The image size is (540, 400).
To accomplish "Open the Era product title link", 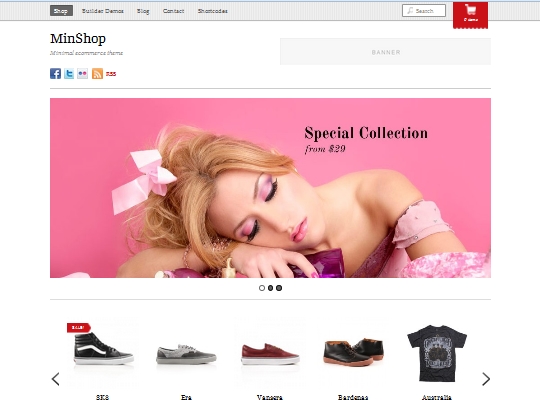I will [186, 397].
